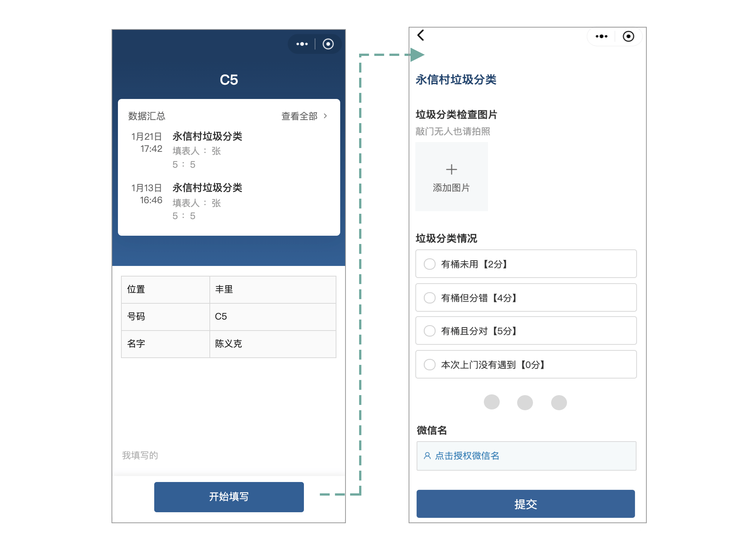Tap the middle gray loading dot
756x550 pixels.
[525, 402]
